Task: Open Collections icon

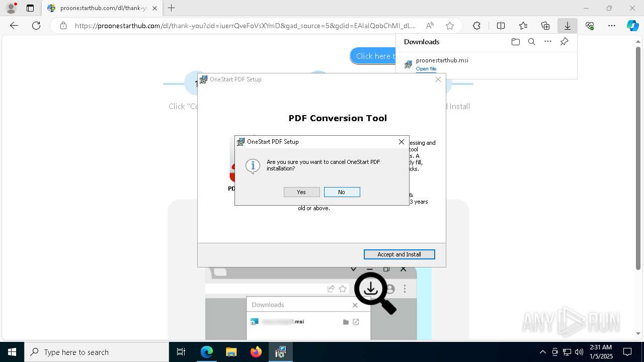Action: click(x=545, y=26)
